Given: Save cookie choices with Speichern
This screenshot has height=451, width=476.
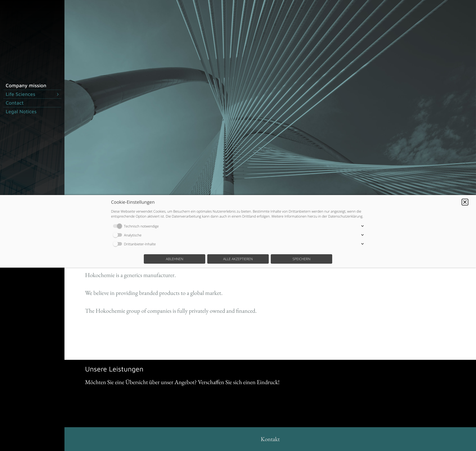Looking at the screenshot, I should [301, 259].
